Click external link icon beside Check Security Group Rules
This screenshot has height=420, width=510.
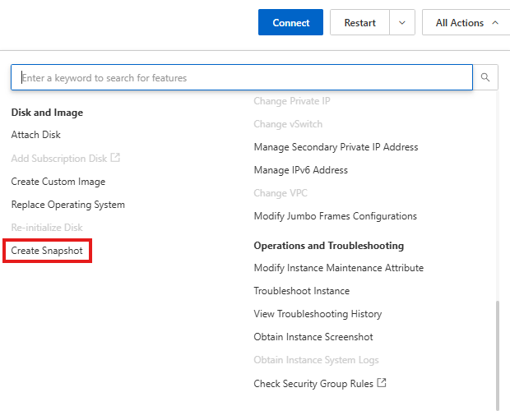click(x=382, y=384)
